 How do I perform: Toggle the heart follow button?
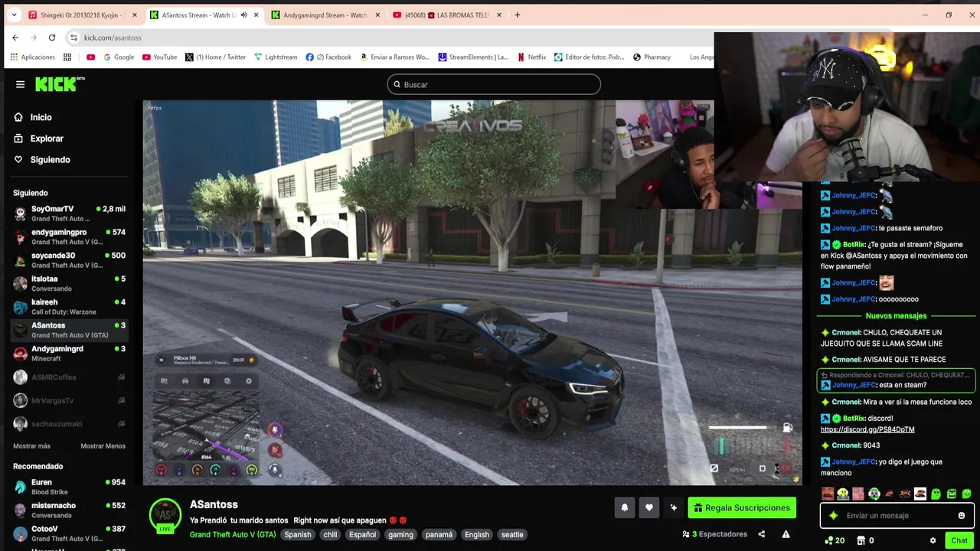tap(649, 507)
